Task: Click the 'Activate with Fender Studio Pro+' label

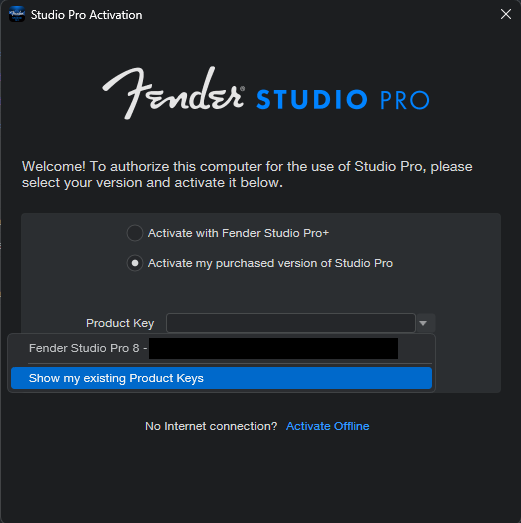Action: [238, 233]
